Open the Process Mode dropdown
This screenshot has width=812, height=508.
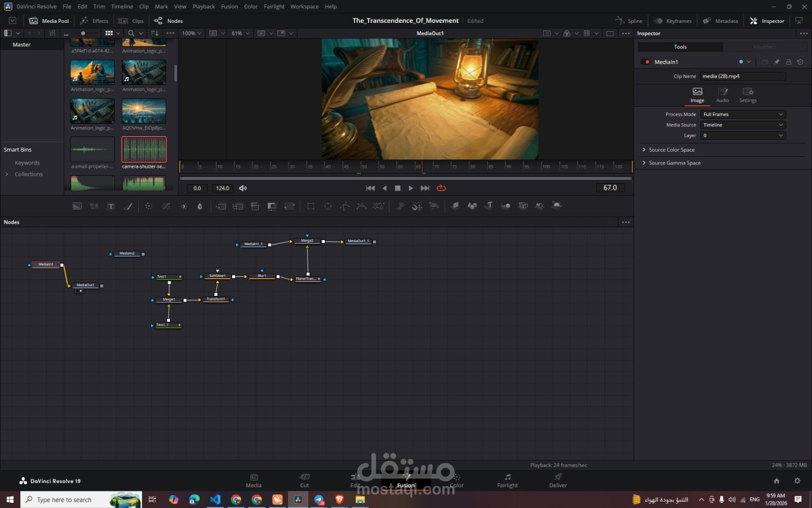click(x=742, y=114)
